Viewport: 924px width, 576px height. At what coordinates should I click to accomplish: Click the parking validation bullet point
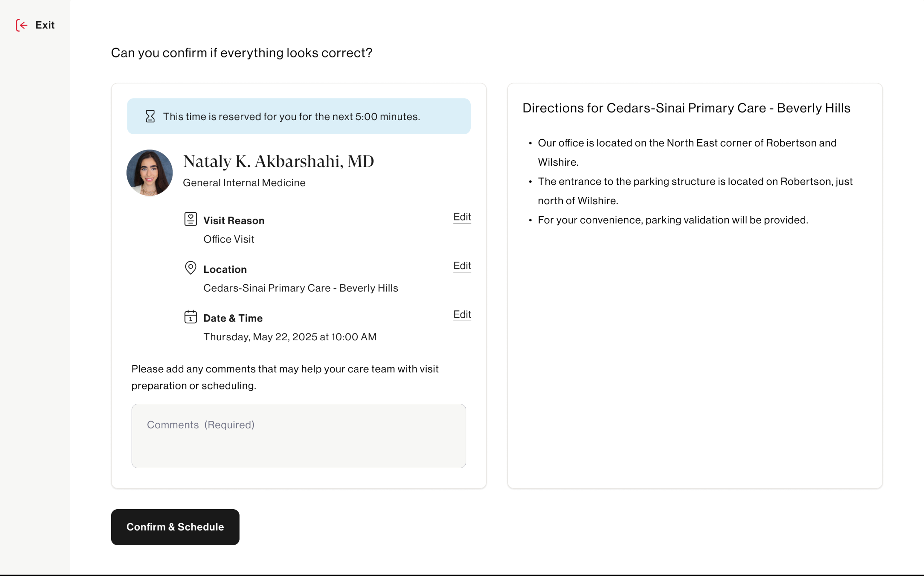tap(673, 220)
